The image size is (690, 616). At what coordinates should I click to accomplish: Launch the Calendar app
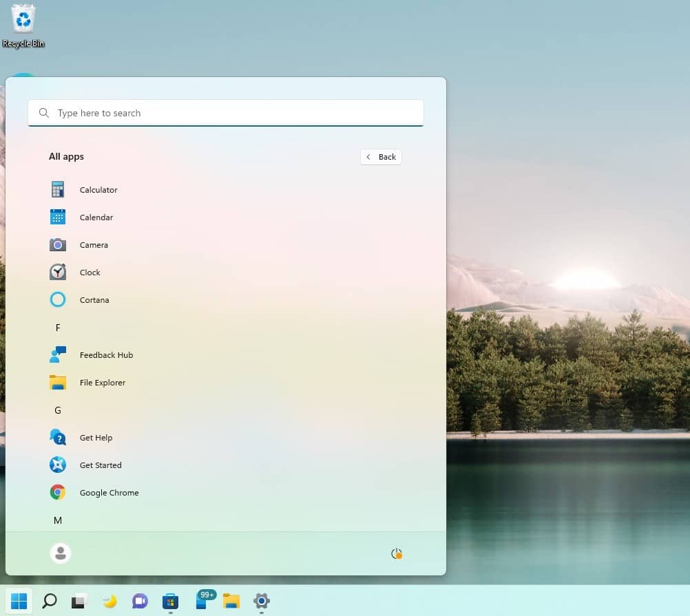click(96, 217)
